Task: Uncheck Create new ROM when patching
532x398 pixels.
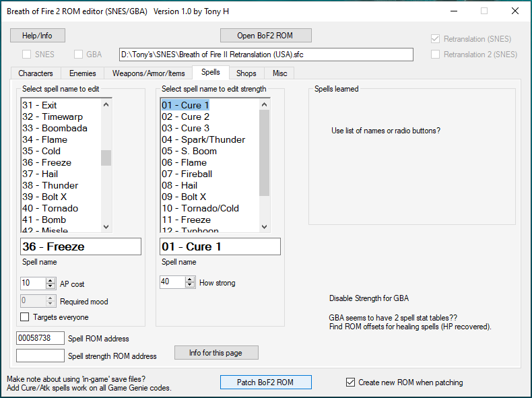Action: (350, 383)
